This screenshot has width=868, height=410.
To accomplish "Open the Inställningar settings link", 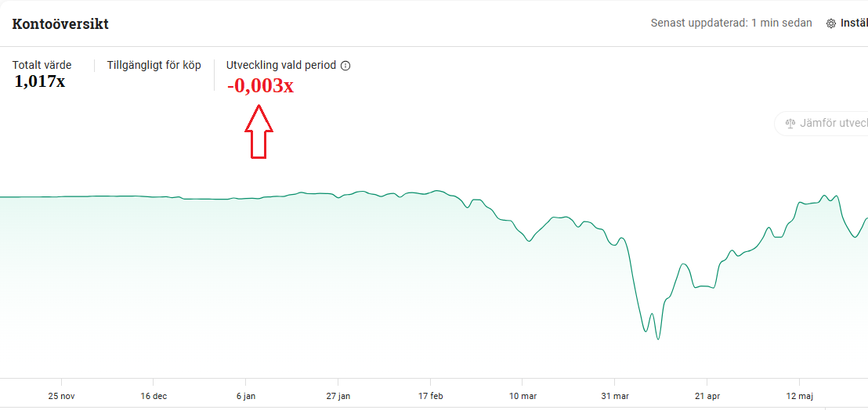I will click(x=853, y=23).
